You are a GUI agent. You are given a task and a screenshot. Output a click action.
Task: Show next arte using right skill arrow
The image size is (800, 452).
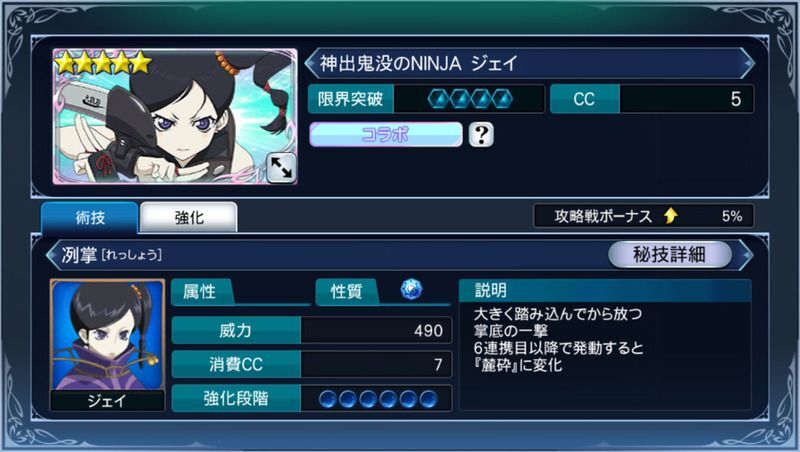coord(746,254)
